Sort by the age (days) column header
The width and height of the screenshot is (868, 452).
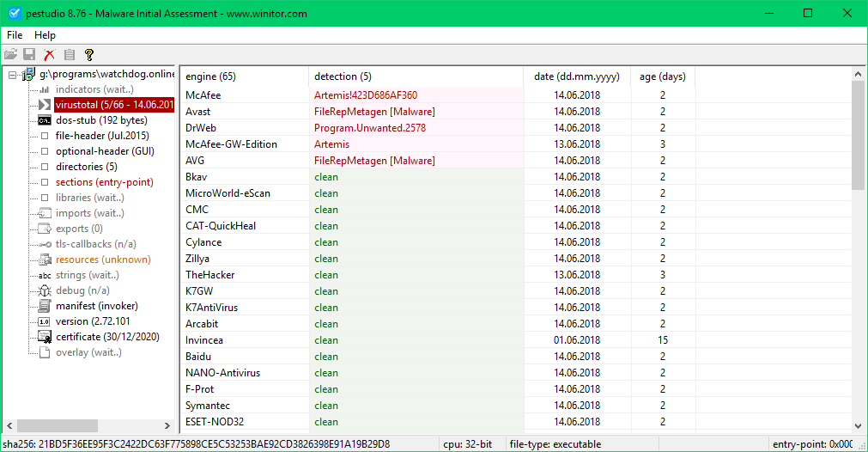pos(663,76)
